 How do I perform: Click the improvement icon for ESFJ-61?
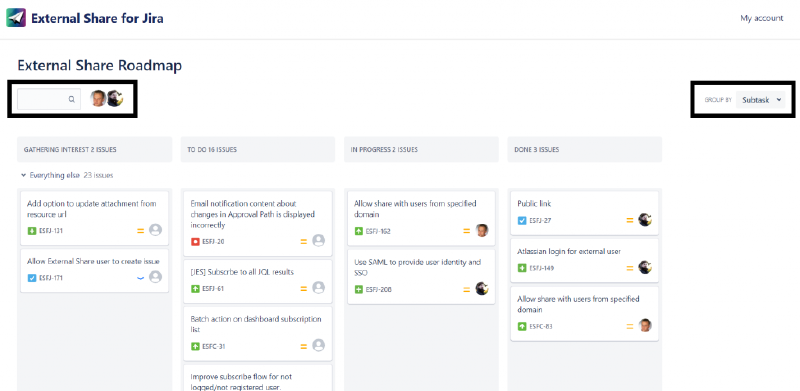pos(195,288)
